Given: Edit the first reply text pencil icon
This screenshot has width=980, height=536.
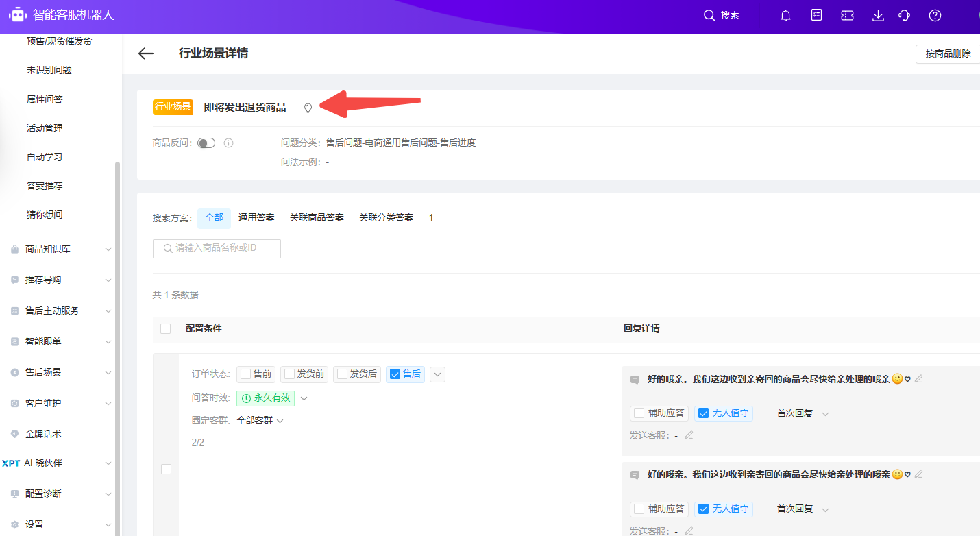Looking at the screenshot, I should (919, 378).
